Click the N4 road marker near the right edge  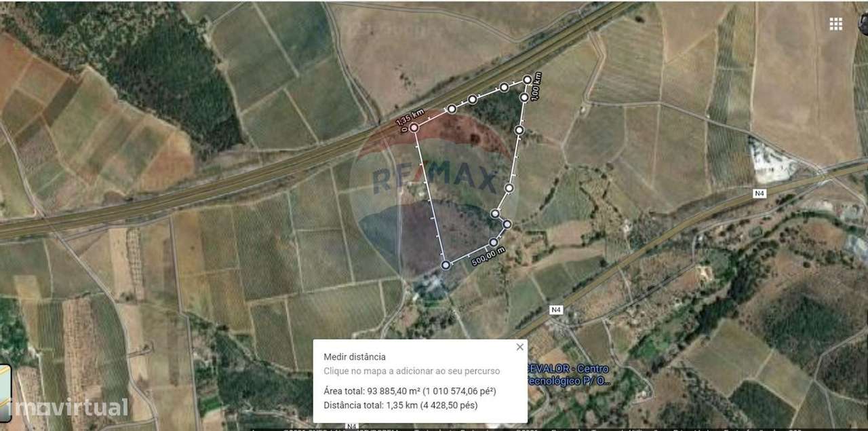pos(760,193)
